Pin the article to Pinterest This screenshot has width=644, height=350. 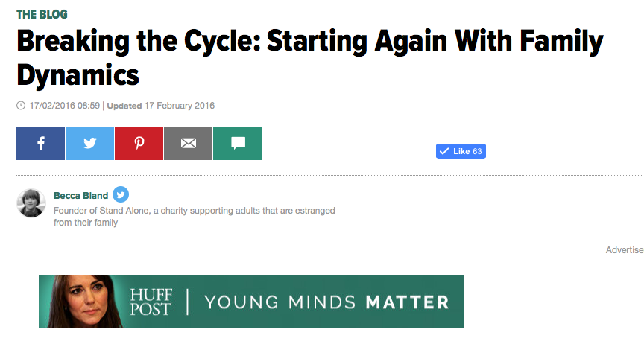139,143
